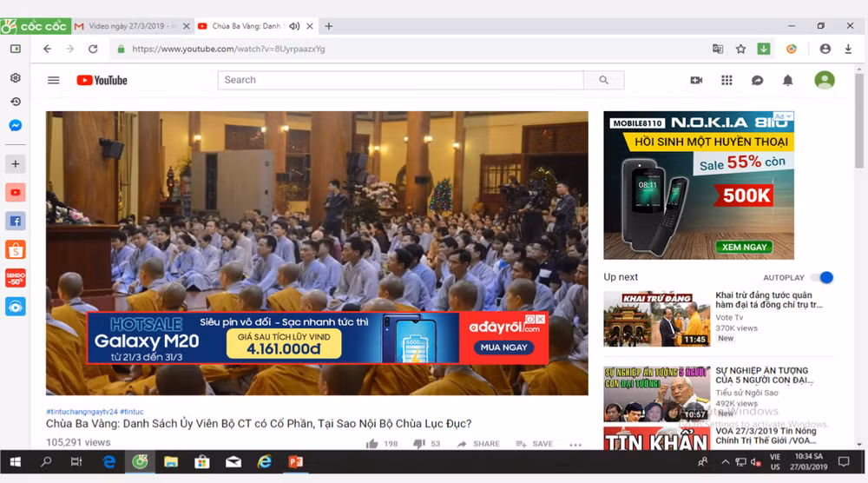Open browser downloads arrow icon

pyautogui.click(x=848, y=49)
